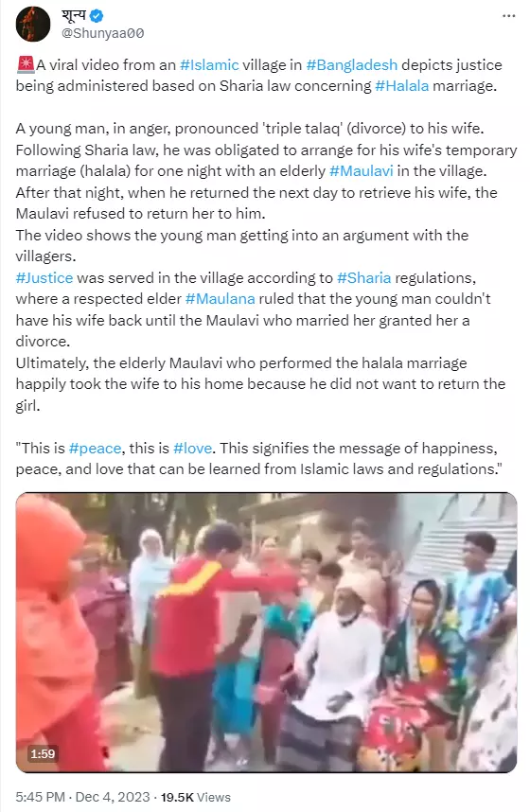Click the blue verified badge
Viewport: 530px width, 812px height.
[97, 16]
